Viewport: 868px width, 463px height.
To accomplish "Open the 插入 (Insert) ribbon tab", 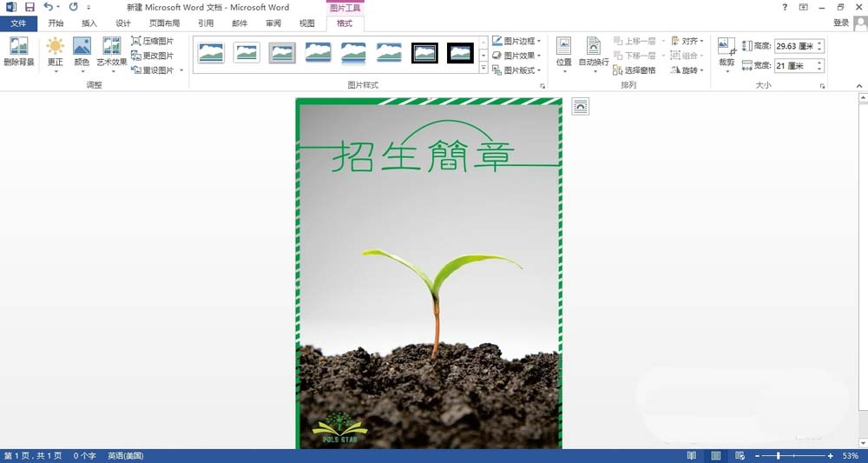I will point(89,23).
